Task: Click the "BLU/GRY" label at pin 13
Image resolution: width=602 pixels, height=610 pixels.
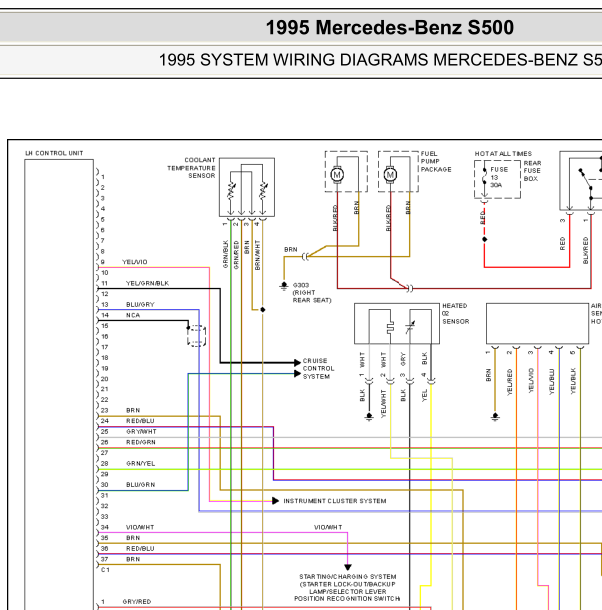Action: 140,305
